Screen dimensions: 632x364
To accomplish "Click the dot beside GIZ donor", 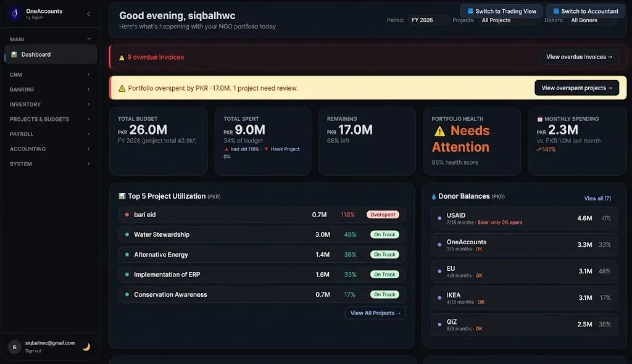I will tap(439, 325).
